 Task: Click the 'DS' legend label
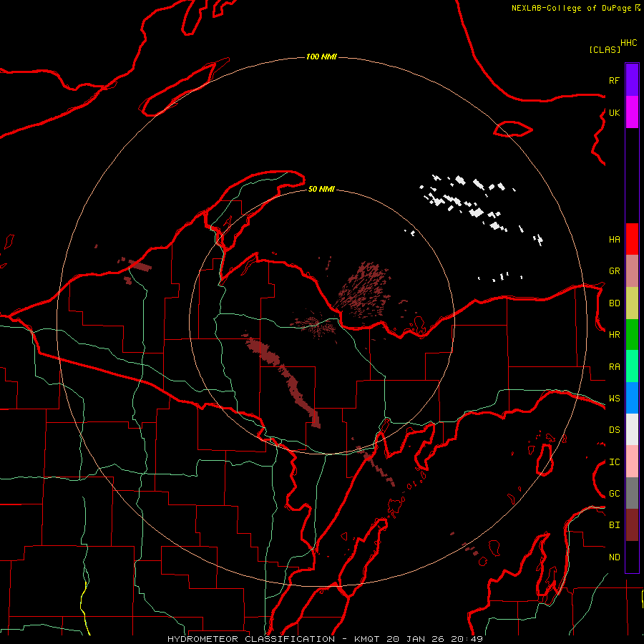click(615, 430)
